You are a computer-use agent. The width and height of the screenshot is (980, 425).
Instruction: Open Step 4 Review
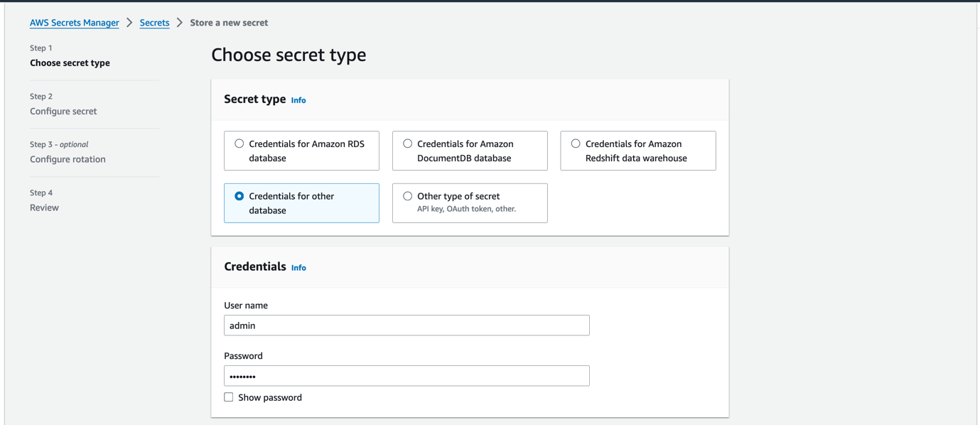tap(44, 207)
